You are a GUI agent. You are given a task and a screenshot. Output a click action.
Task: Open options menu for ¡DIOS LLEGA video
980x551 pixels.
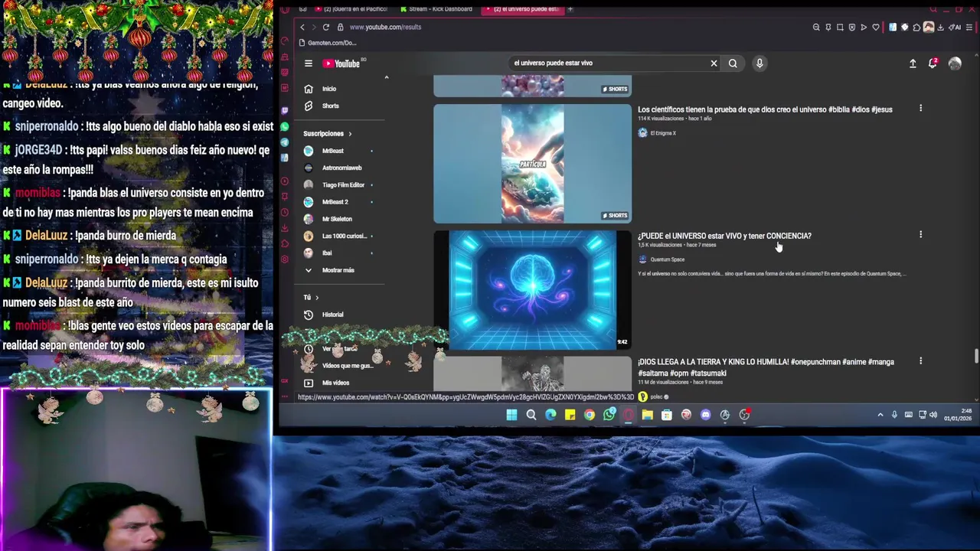[920, 361]
